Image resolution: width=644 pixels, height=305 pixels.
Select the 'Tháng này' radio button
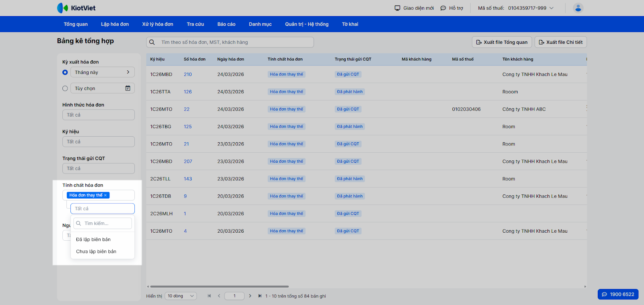[65, 72]
